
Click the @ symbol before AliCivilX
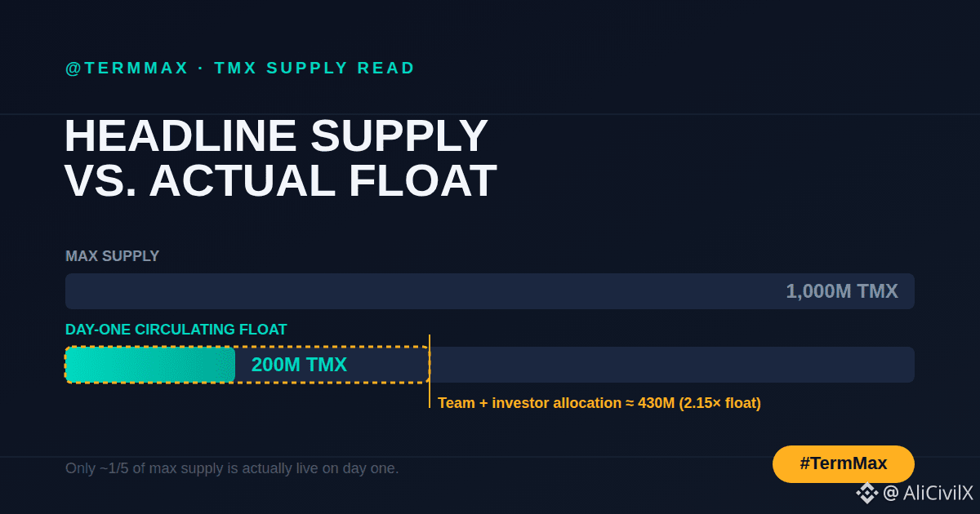[x=891, y=493]
